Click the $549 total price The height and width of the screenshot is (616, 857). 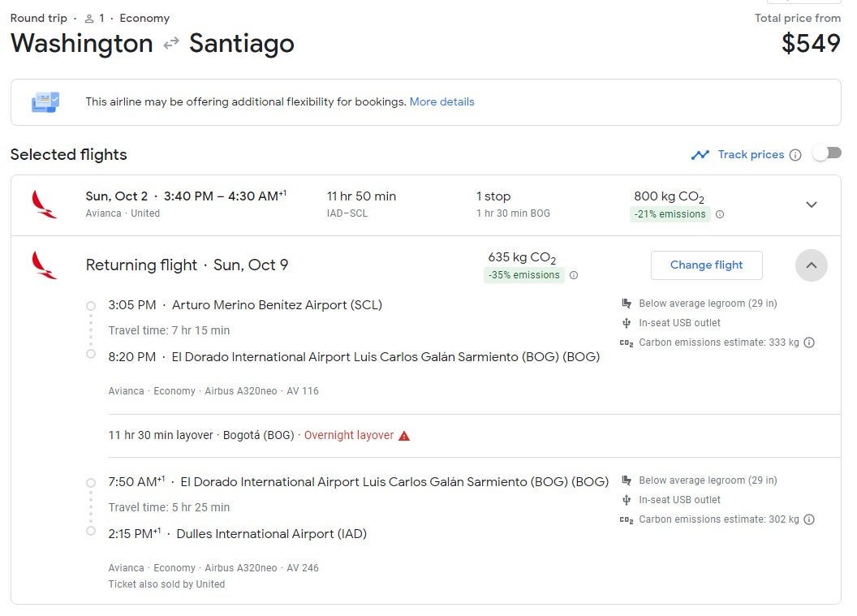(x=811, y=43)
